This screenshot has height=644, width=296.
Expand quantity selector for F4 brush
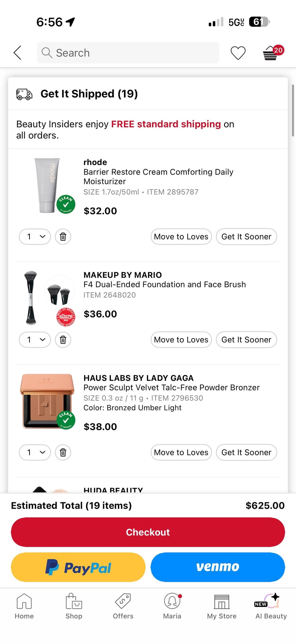(35, 340)
